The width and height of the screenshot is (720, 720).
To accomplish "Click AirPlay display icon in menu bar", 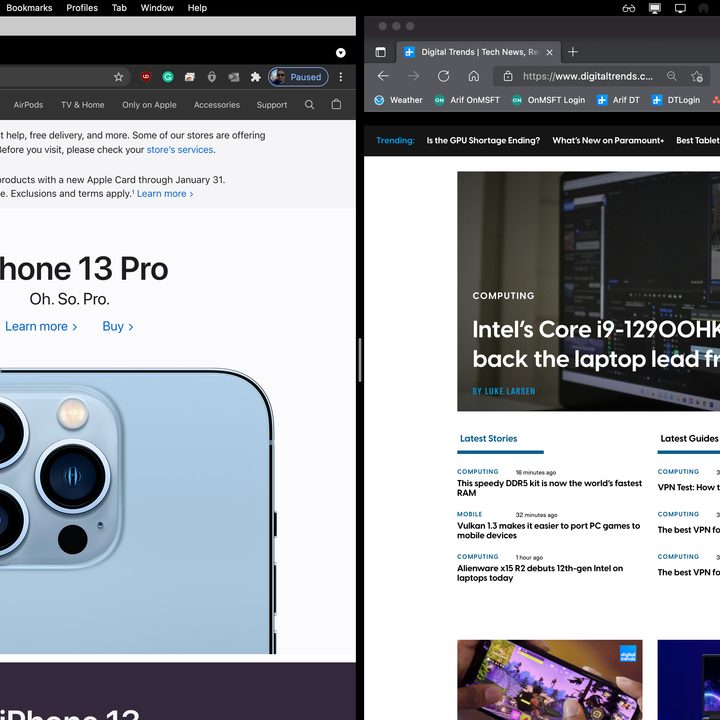I will 654,8.
